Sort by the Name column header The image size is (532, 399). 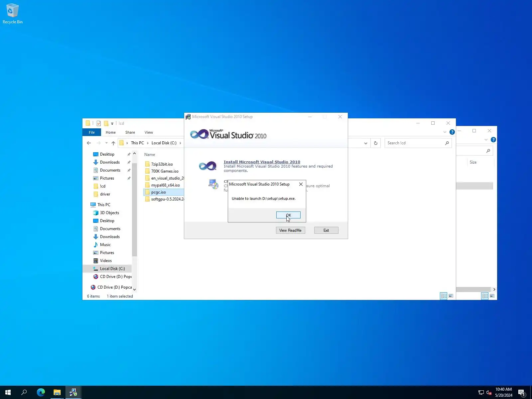(x=150, y=155)
